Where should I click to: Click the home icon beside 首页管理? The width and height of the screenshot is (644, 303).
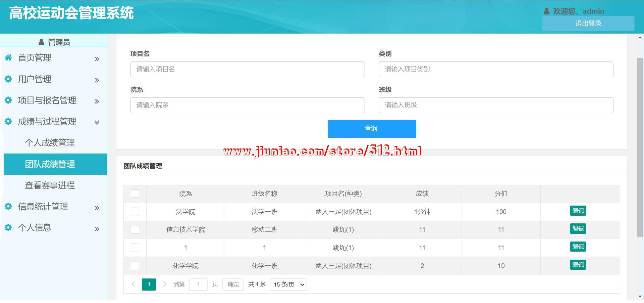point(8,57)
